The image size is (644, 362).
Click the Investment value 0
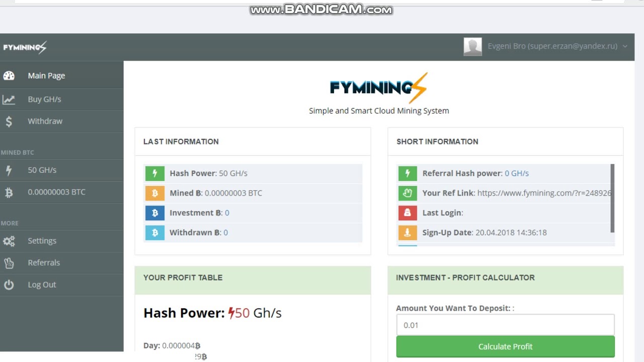tap(227, 213)
